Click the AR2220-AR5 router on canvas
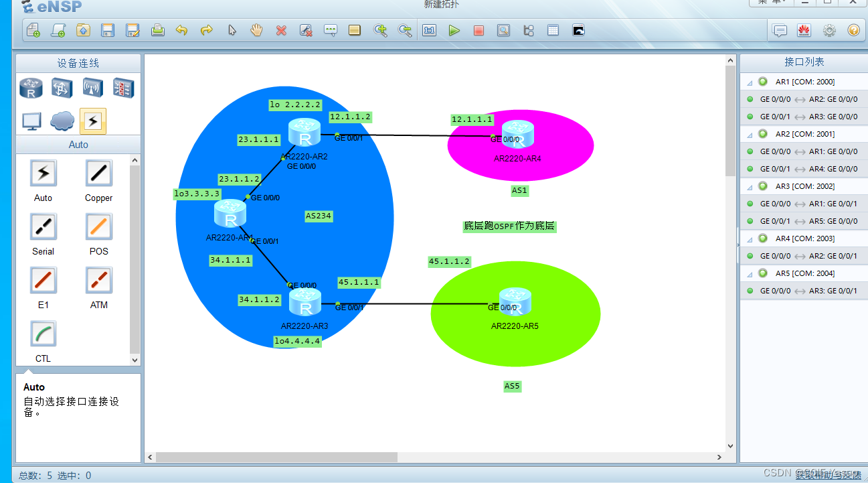The image size is (868, 483). 515,302
